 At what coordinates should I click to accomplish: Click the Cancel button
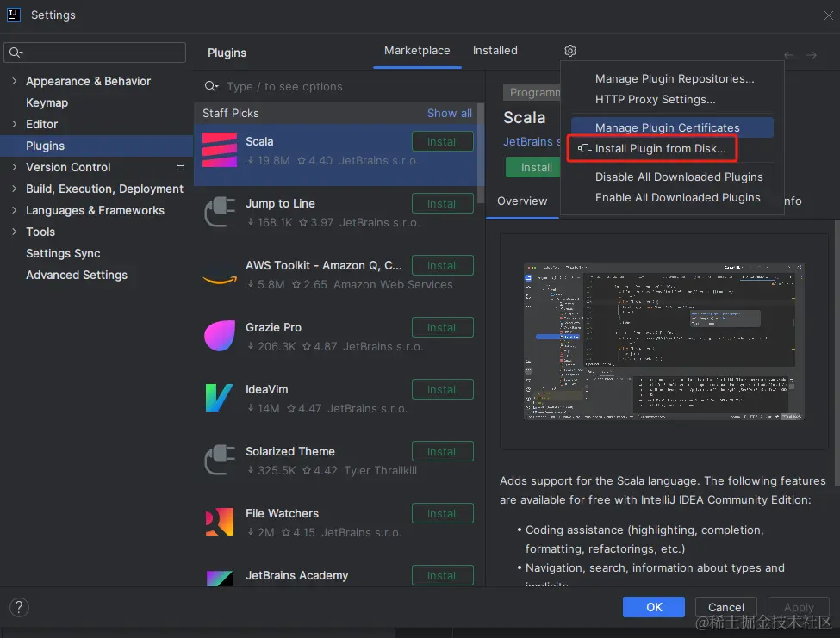[726, 607]
